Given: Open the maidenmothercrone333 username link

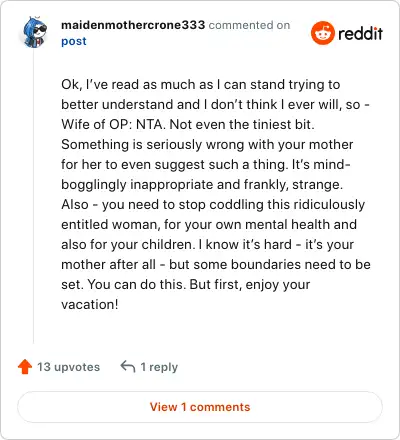Looking at the screenshot, I should coord(133,25).
